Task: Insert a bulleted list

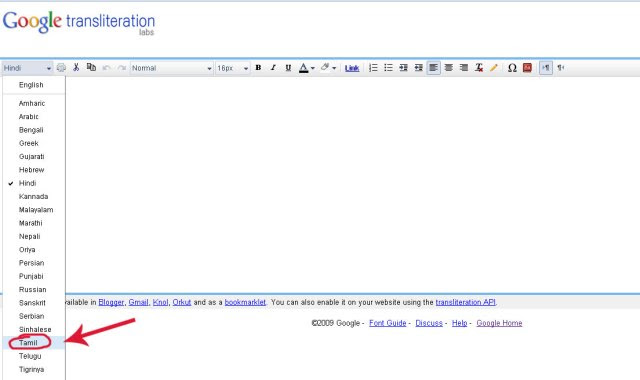Action: tap(388, 68)
